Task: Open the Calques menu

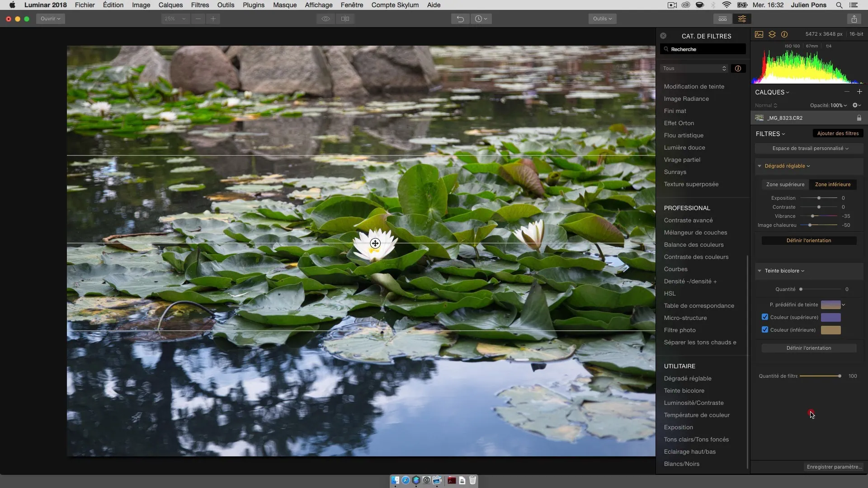Action: [x=170, y=5]
